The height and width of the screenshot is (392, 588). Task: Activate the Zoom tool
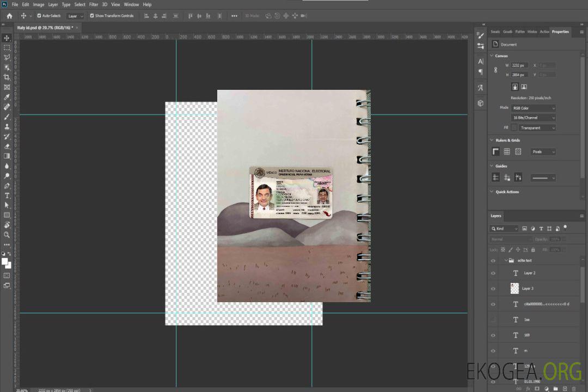pos(7,235)
